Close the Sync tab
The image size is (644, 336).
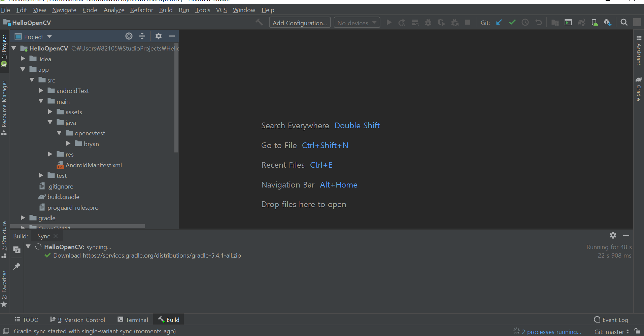tap(56, 236)
